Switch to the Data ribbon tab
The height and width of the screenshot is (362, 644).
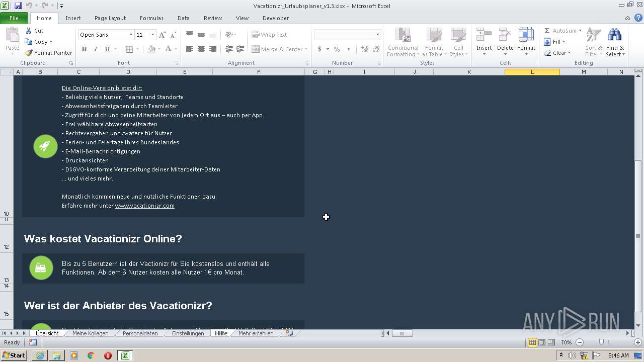[x=184, y=18]
